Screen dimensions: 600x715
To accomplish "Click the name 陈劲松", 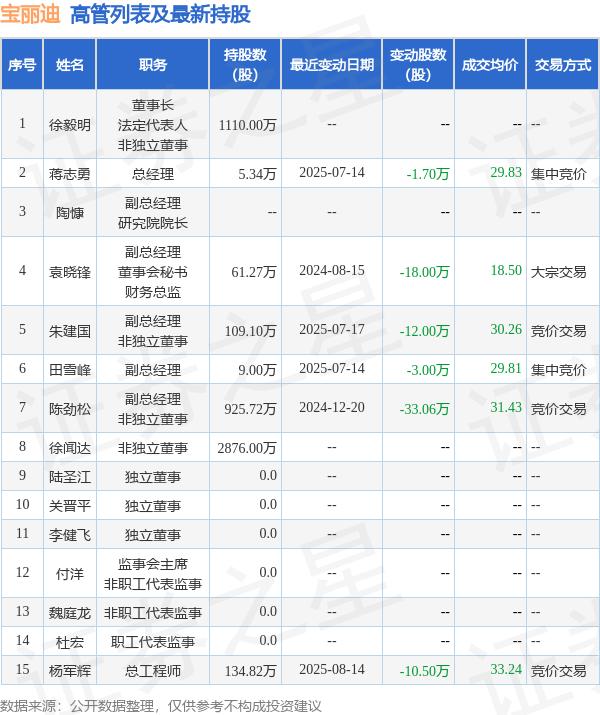I will (x=70, y=409).
